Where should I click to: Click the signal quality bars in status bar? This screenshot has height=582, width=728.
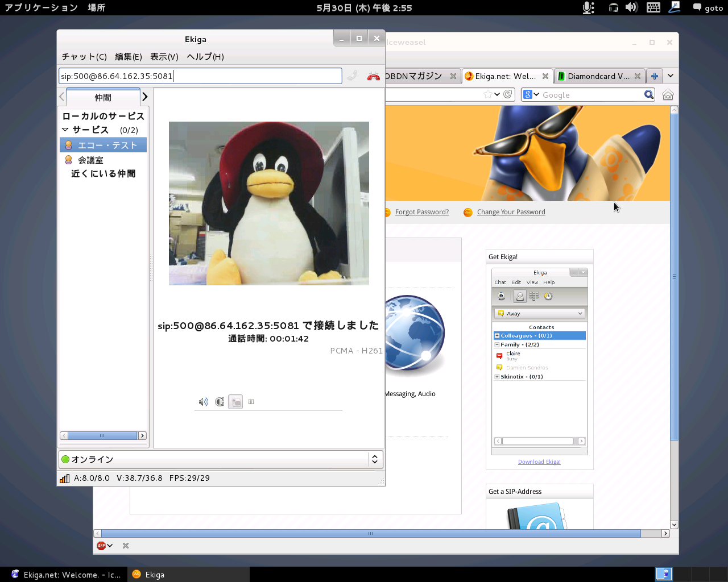64,478
